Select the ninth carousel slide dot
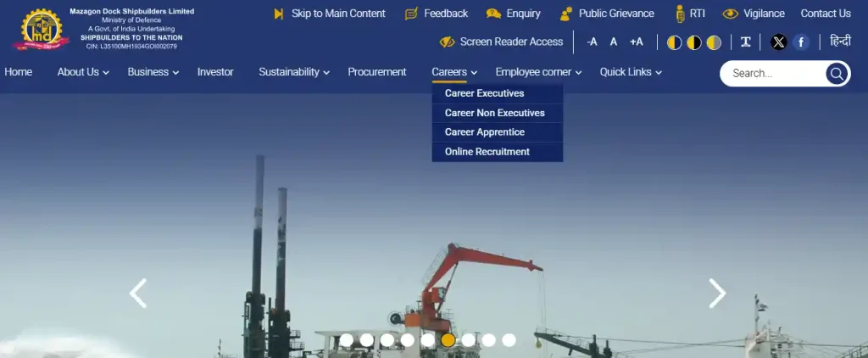 [509, 339]
